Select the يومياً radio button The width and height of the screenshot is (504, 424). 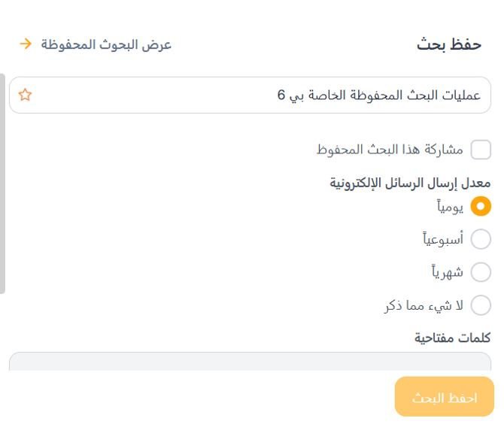481,206
